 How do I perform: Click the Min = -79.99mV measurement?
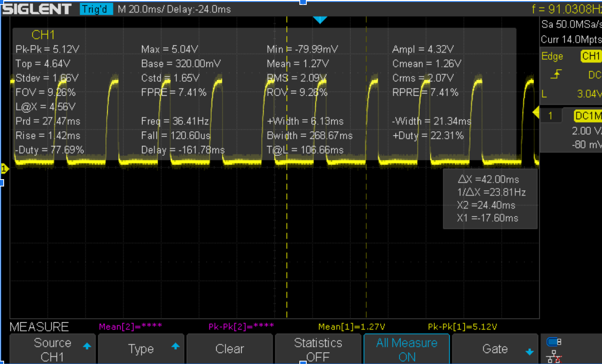click(x=302, y=49)
